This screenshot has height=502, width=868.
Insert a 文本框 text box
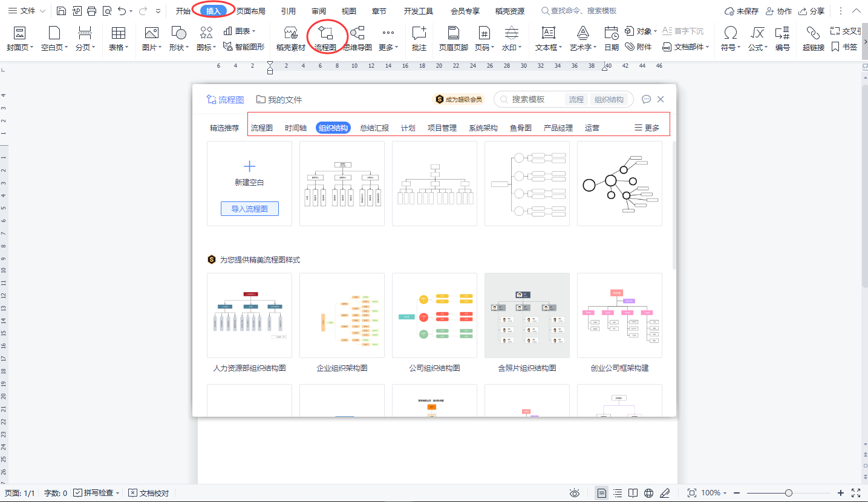pyautogui.click(x=549, y=39)
